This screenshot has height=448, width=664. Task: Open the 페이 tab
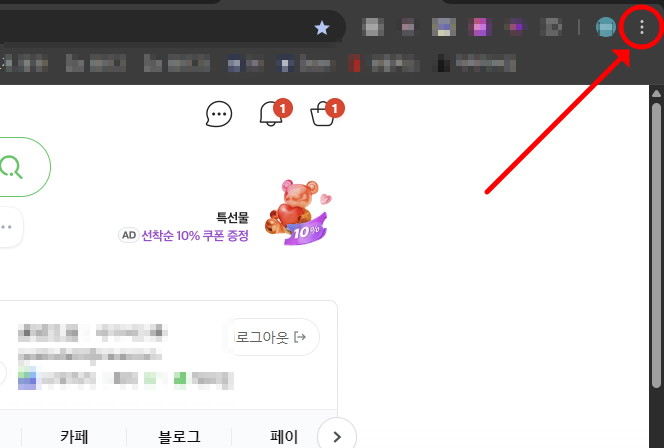[x=284, y=437]
